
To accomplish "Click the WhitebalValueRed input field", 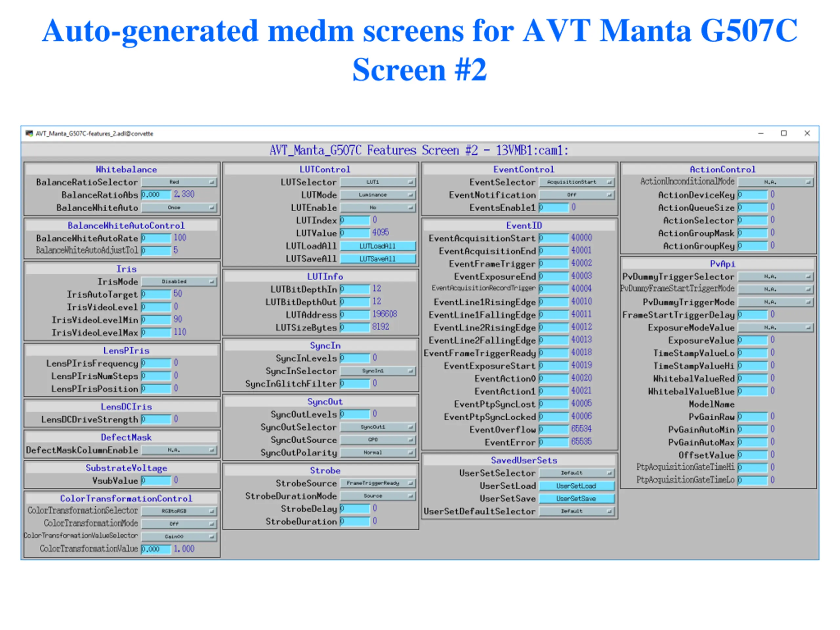I will 753,379.
